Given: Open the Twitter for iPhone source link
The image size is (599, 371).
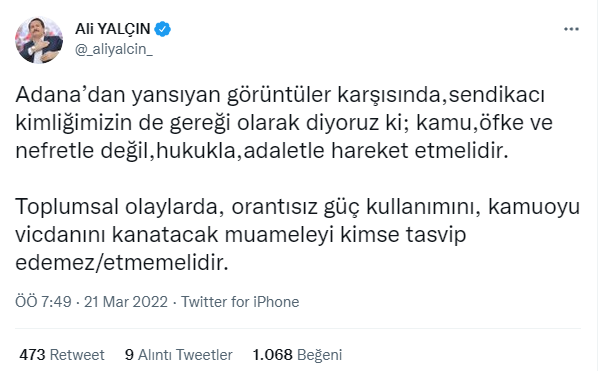Looking at the screenshot, I should pos(240,302).
